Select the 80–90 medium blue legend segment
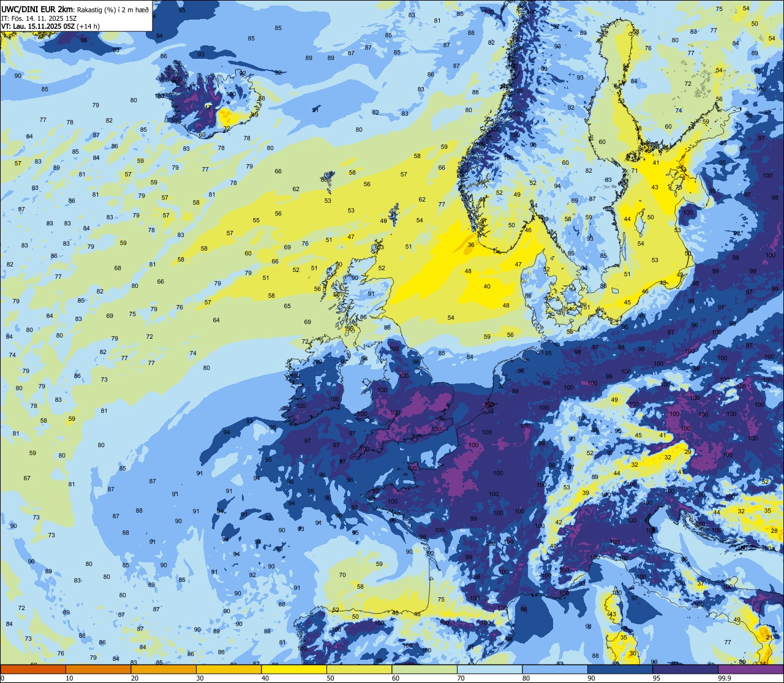Screen dimensions: 784x683 tap(555, 669)
